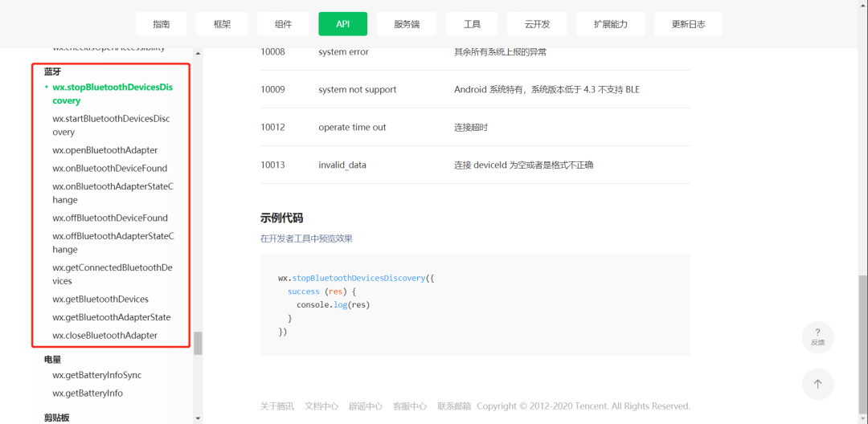Open the 服务端 tab
Screen dimensions: 868x424
coord(407,24)
